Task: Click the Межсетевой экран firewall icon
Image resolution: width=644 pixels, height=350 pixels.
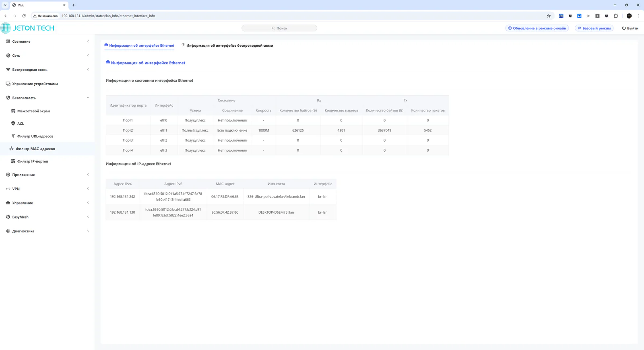Action: click(13, 111)
